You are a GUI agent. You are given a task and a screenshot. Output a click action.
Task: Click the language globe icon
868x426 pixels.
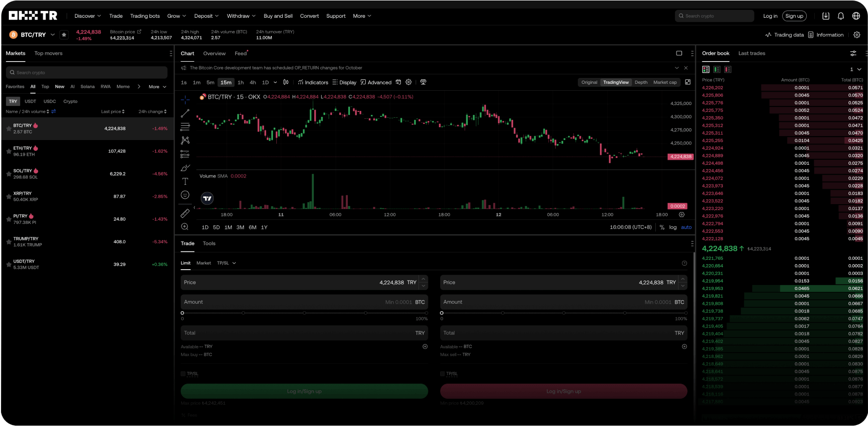click(x=856, y=16)
